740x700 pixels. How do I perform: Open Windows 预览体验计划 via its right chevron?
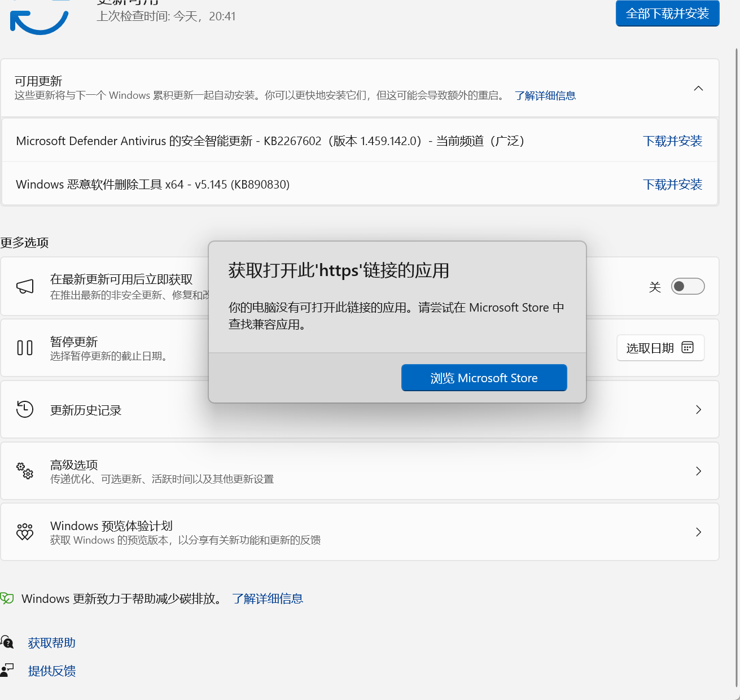pyautogui.click(x=698, y=532)
